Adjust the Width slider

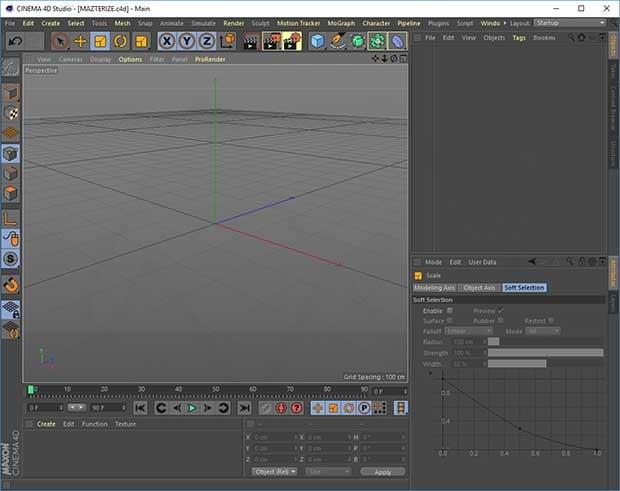pyautogui.click(x=546, y=364)
